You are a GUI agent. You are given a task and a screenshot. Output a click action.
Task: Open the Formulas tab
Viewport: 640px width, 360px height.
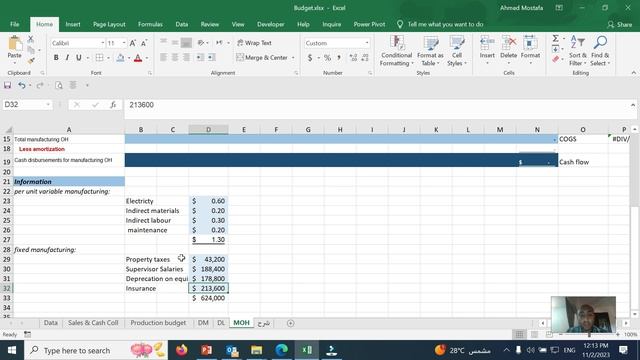point(150,24)
